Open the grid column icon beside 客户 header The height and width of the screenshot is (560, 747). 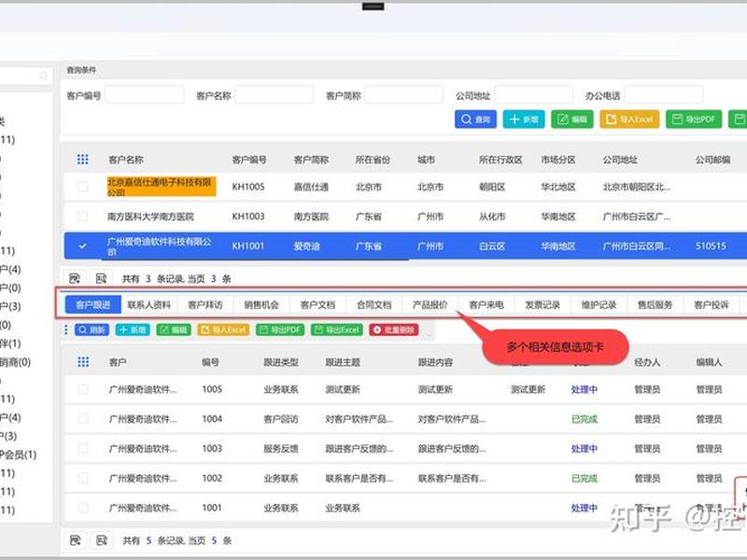click(x=83, y=362)
